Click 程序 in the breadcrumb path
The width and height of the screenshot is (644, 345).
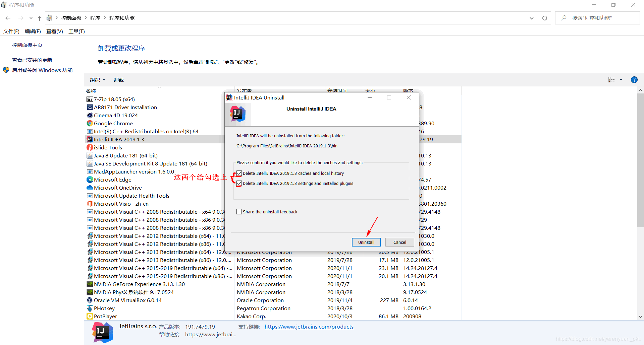[x=95, y=18]
